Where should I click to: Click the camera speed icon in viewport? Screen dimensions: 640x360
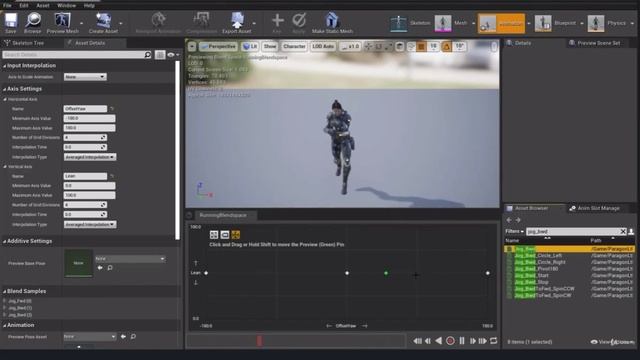494,47
